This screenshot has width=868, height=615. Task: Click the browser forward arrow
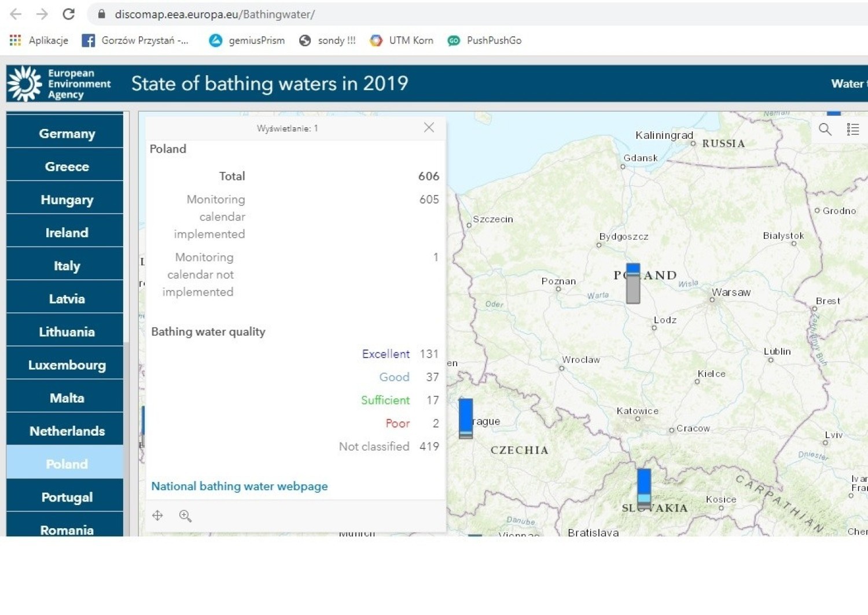point(42,14)
